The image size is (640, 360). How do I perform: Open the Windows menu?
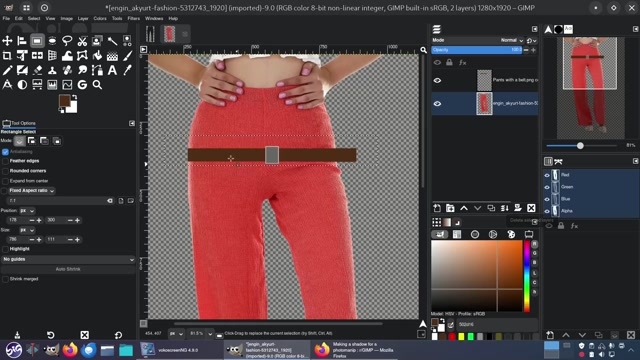pyautogui.click(x=154, y=18)
